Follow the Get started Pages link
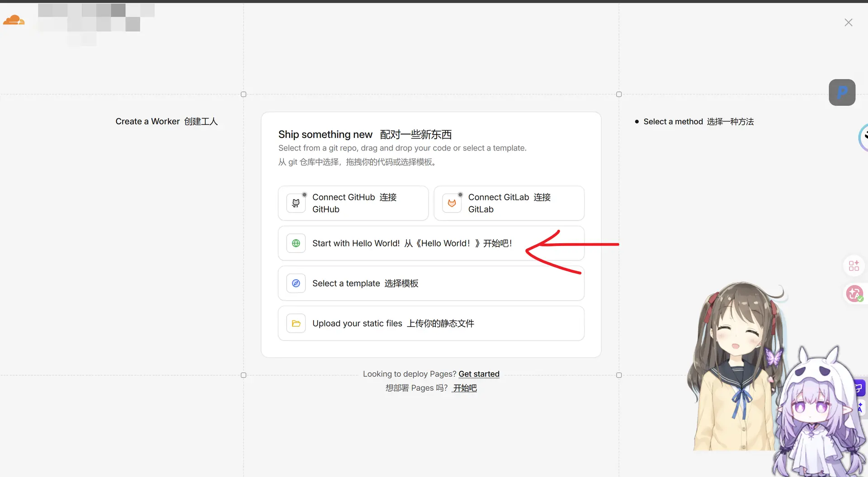This screenshot has width=868, height=477. pos(479,374)
